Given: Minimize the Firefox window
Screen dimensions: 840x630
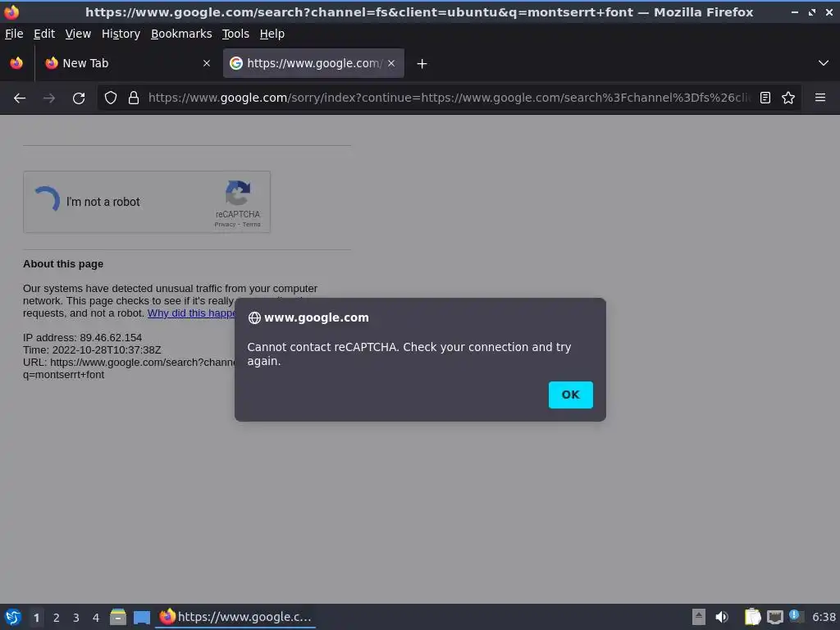Looking at the screenshot, I should click(794, 11).
